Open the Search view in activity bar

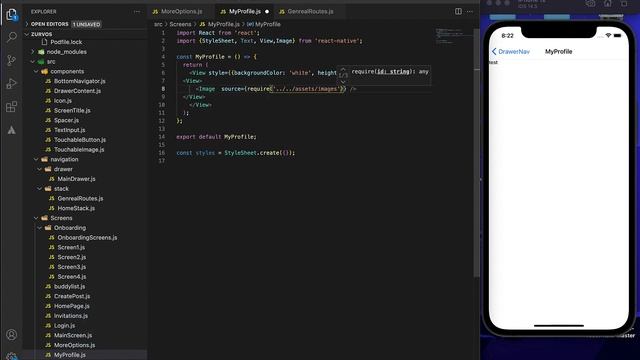click(11, 38)
